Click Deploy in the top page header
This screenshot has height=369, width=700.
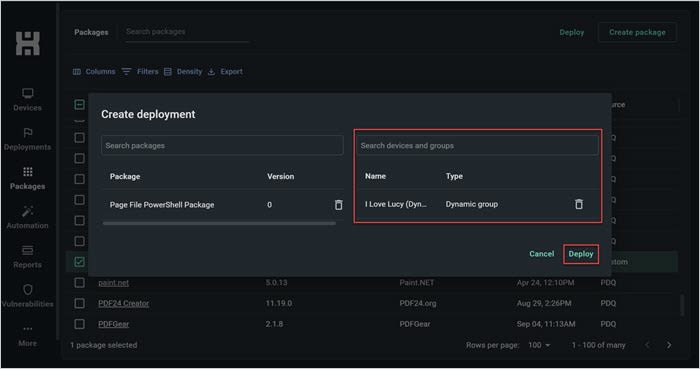571,32
